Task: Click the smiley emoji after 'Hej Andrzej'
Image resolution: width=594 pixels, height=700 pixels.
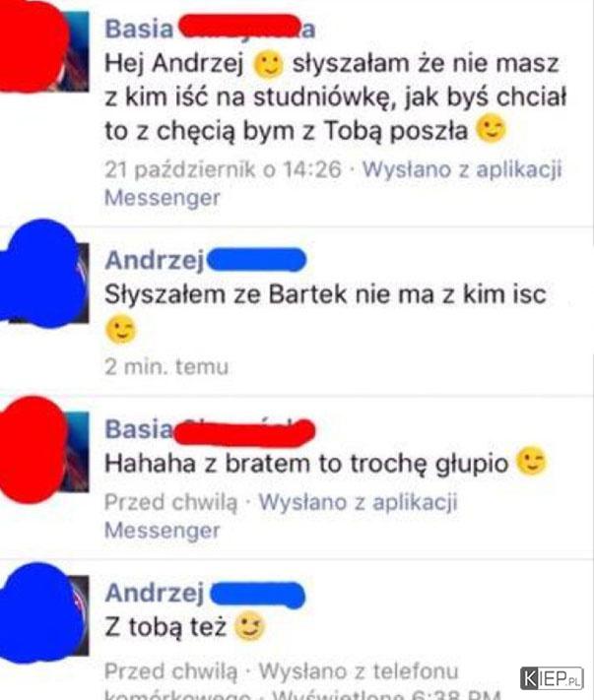Action: (x=268, y=65)
